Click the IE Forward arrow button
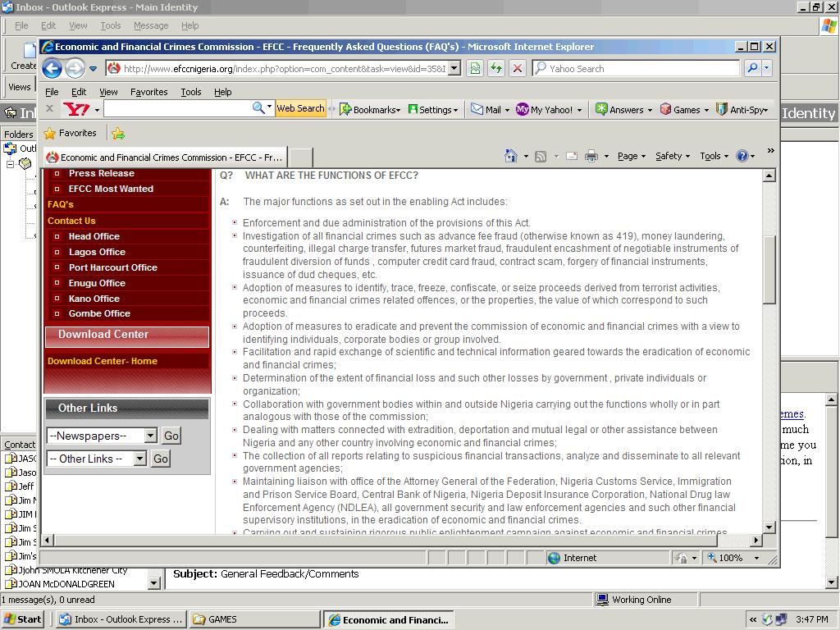Viewport: 840px width, 630px height. click(x=75, y=69)
